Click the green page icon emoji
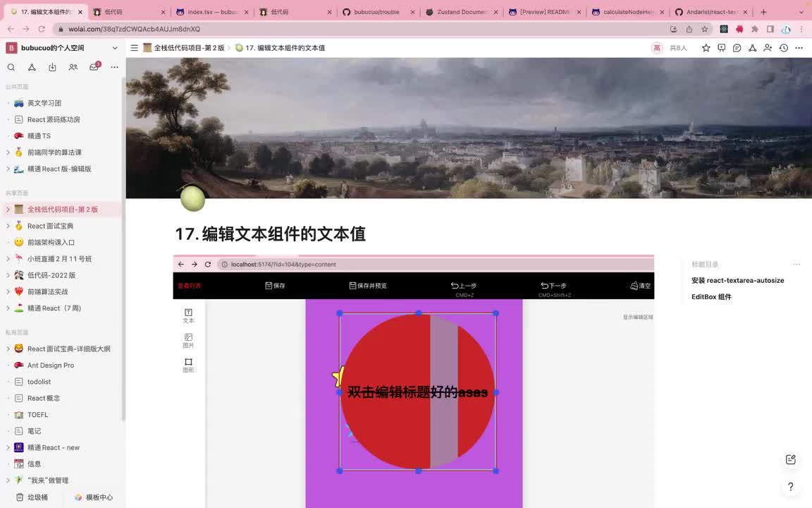 192,198
